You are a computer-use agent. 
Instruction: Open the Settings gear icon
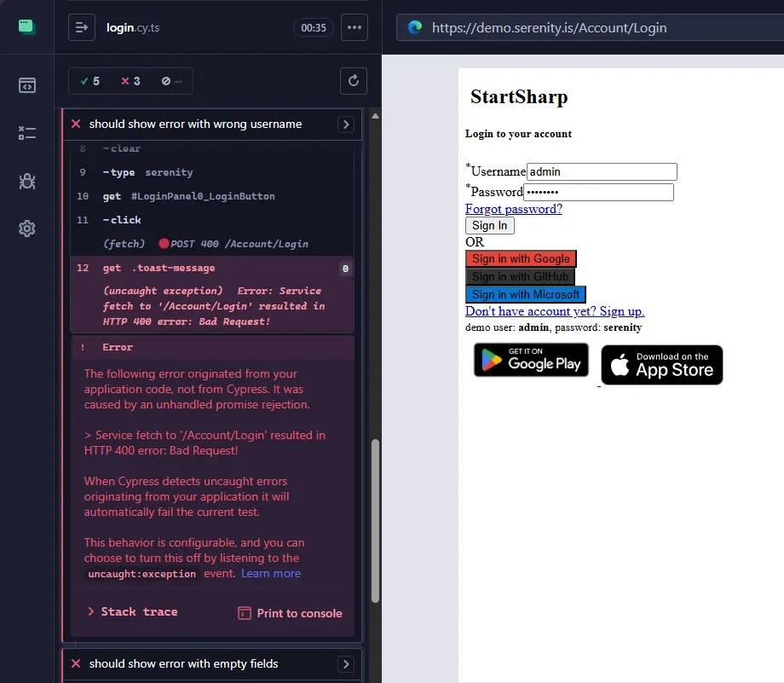(27, 229)
